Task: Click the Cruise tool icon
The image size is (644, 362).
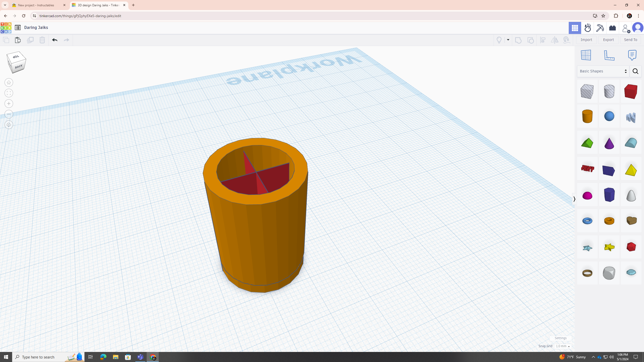Action: (x=567, y=40)
